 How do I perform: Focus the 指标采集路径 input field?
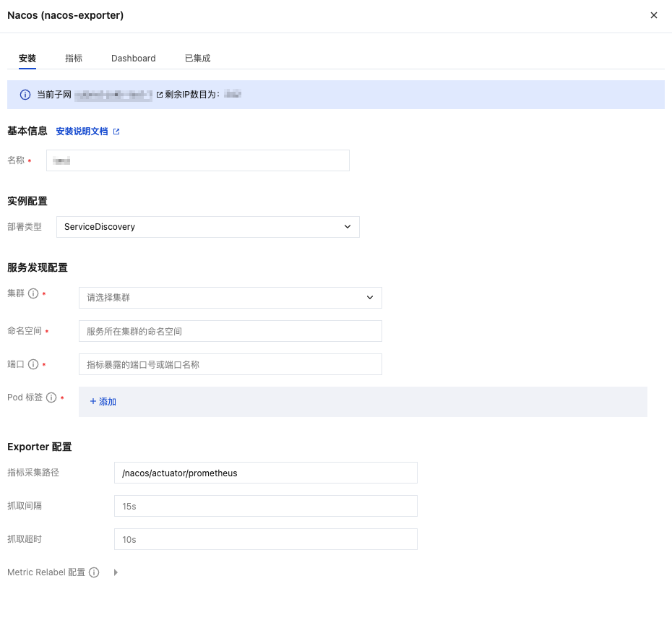266,473
